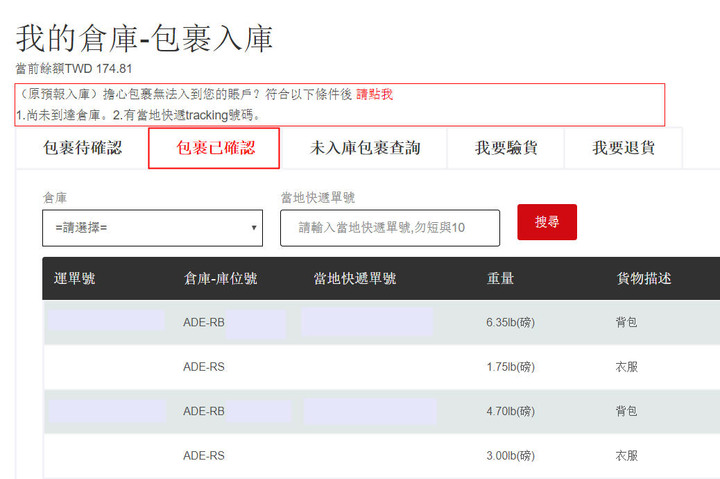Select the 4.70lb(磅) weight cell
The width and height of the screenshot is (720, 479).
point(511,411)
